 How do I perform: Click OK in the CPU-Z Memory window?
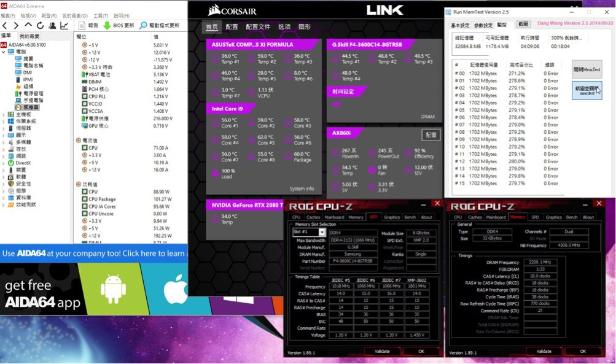tap(583, 351)
